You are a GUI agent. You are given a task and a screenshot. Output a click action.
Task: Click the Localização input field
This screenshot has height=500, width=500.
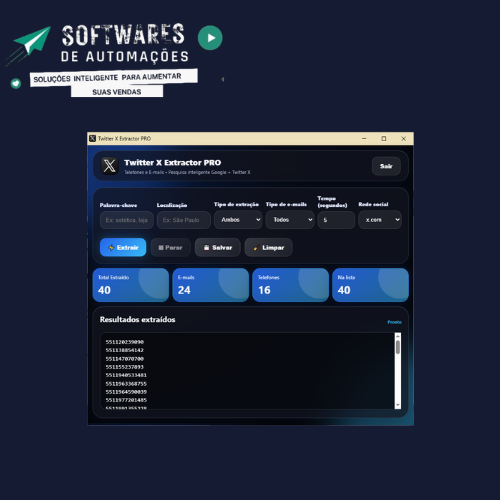coord(184,220)
